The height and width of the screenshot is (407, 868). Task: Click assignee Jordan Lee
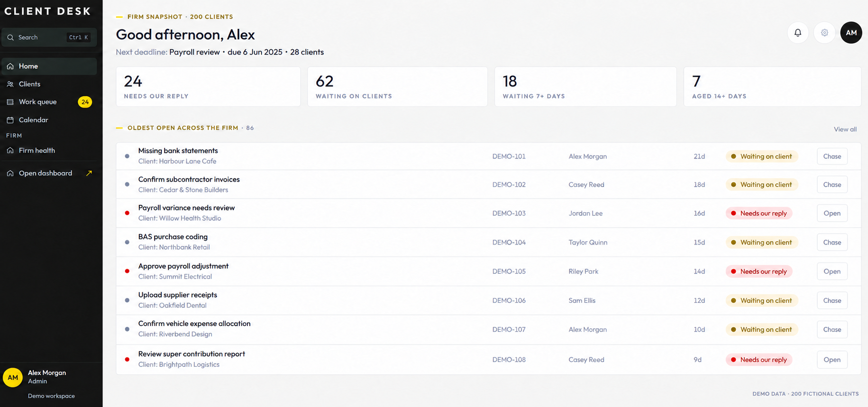click(x=585, y=213)
